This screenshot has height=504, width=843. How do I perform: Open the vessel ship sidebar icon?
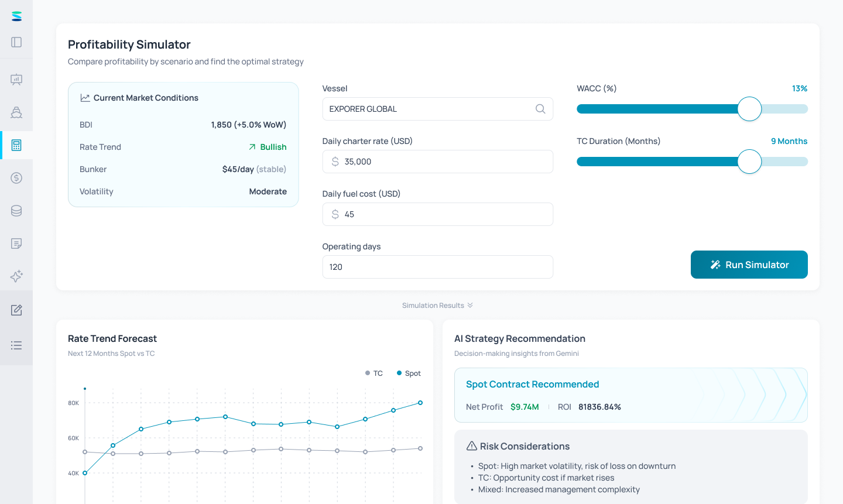[16, 112]
